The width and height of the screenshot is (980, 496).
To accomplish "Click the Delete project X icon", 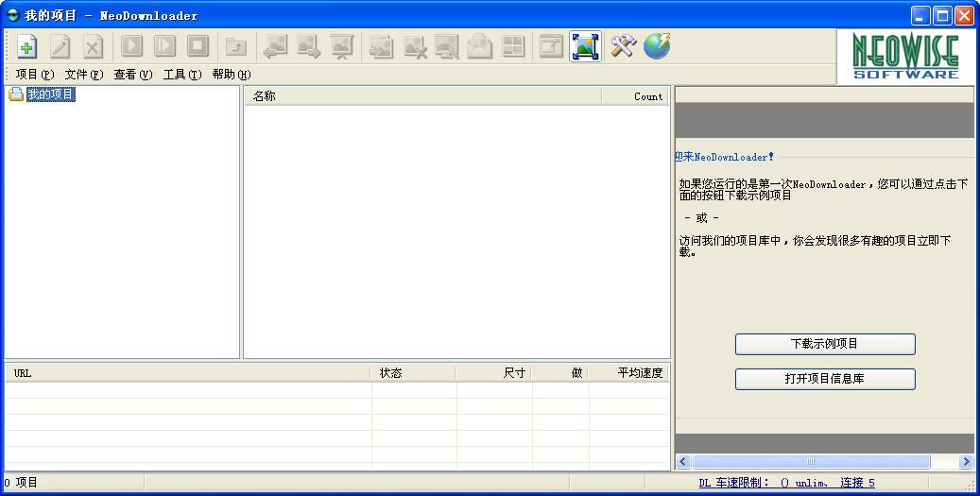I will coord(94,46).
